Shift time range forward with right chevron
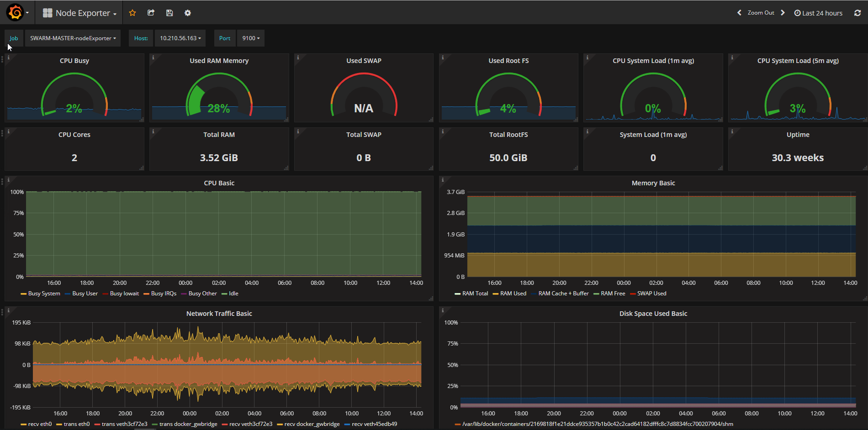The height and width of the screenshot is (430, 868). [783, 13]
